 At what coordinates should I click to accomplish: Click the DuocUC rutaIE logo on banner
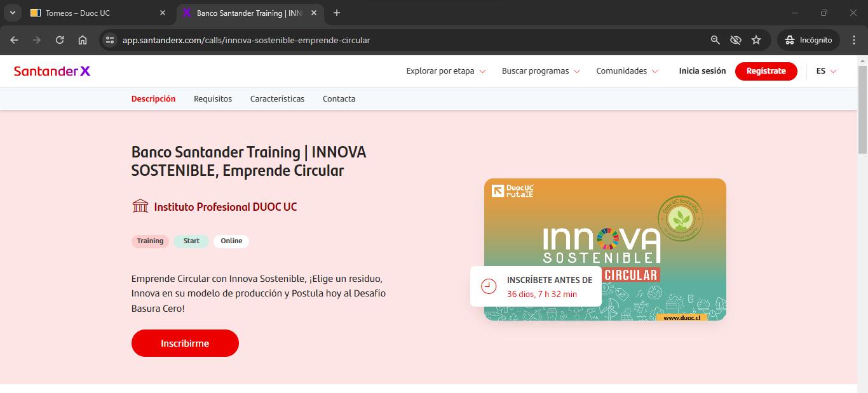coord(512,190)
